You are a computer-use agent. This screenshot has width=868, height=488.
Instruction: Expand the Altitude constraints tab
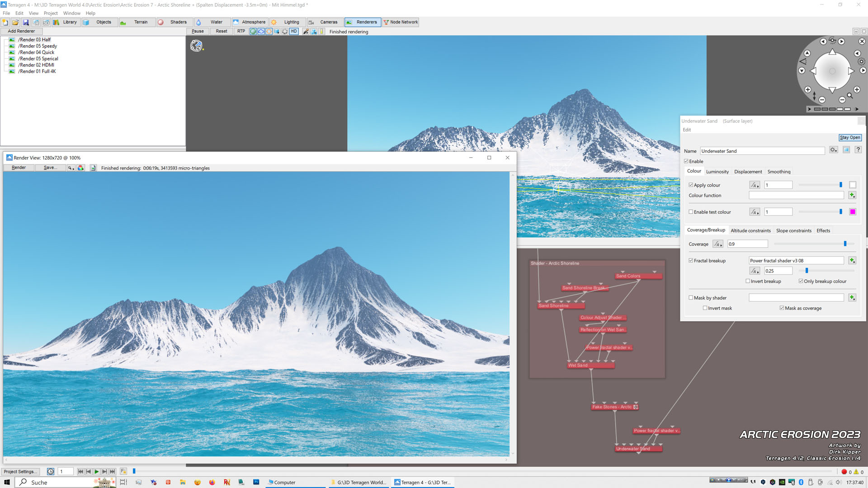[x=750, y=230]
